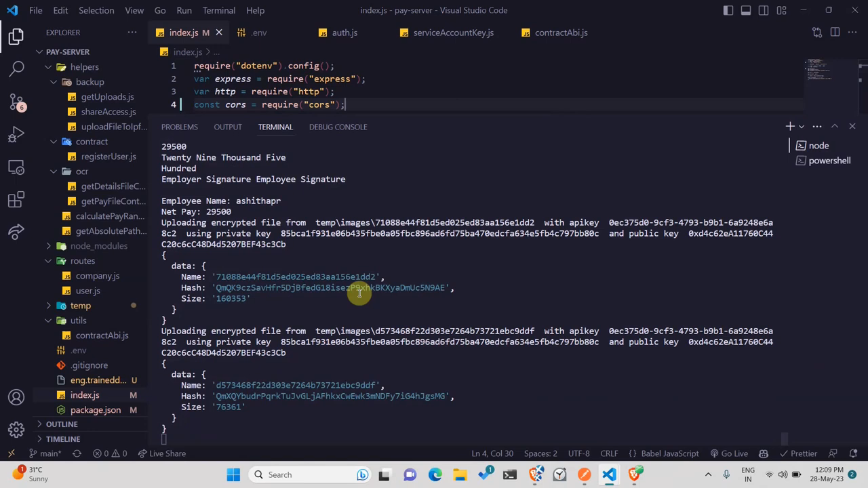Expand the OUTLINE section

(x=91, y=424)
